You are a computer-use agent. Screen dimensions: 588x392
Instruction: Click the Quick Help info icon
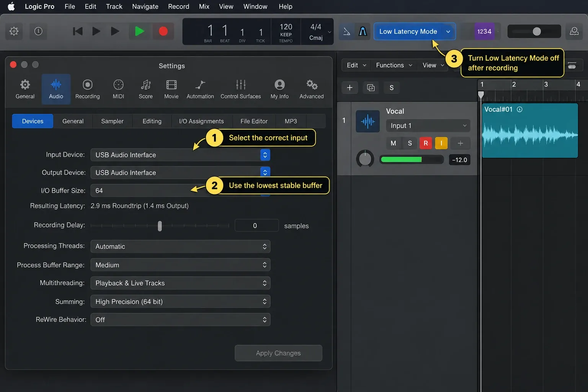click(x=38, y=31)
